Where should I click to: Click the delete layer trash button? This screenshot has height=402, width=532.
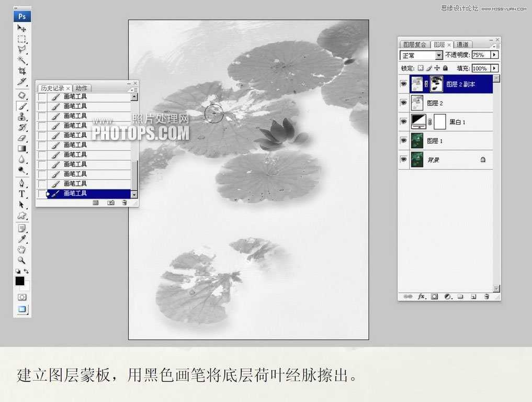click(486, 296)
